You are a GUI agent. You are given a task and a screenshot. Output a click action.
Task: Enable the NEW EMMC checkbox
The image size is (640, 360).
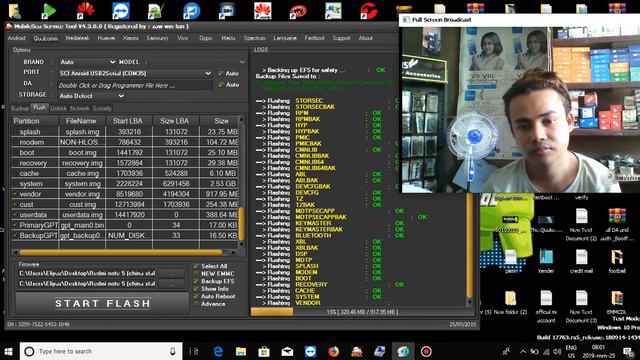196,274
